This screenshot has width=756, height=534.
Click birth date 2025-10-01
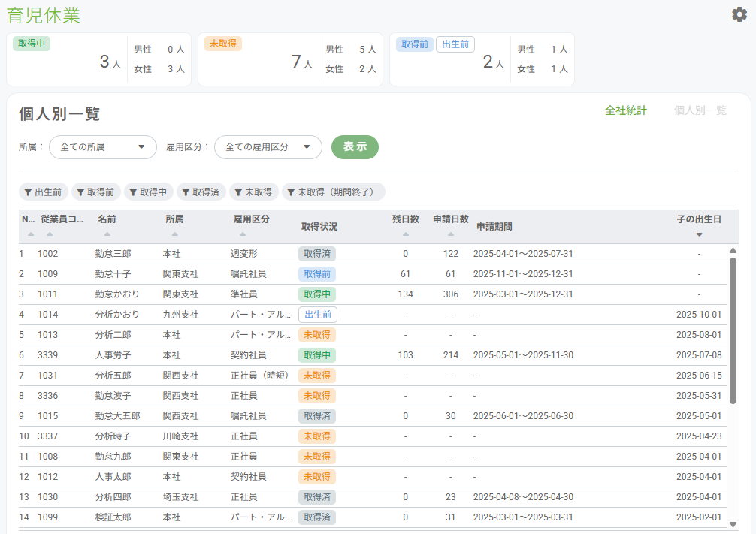(x=699, y=314)
